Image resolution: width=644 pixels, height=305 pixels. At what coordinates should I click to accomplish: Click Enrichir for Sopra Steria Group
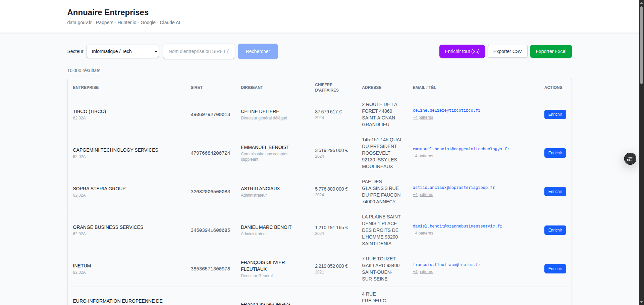point(555,192)
